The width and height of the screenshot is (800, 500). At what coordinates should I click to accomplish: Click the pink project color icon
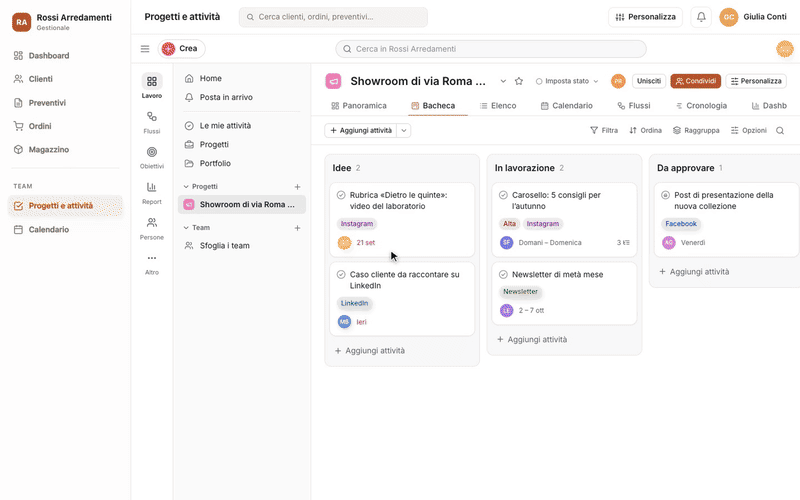tap(333, 81)
